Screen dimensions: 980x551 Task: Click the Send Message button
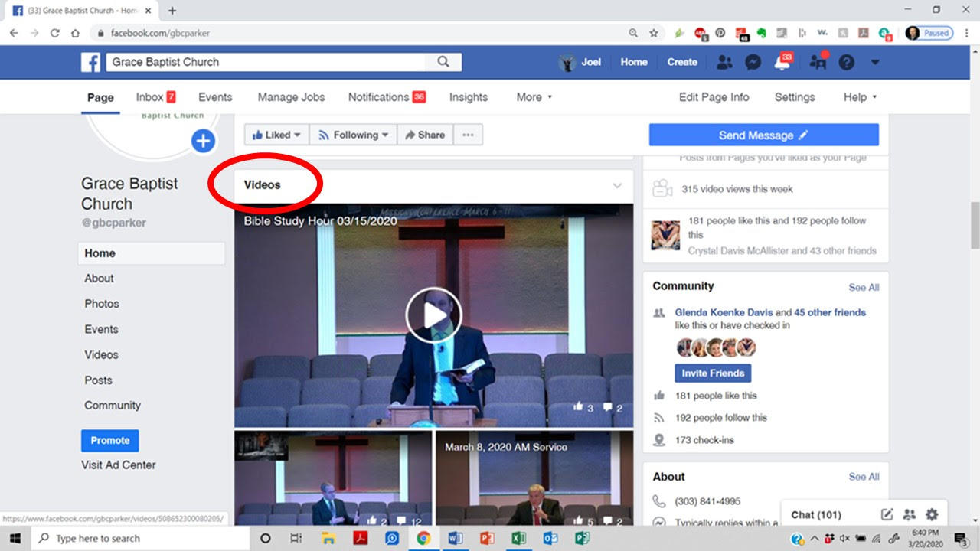coord(763,135)
